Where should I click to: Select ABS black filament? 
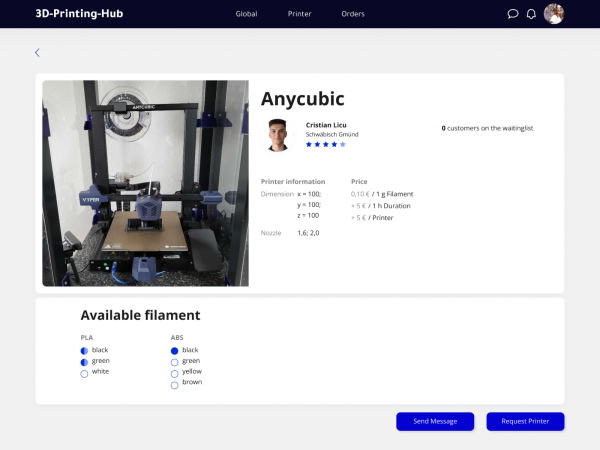pyautogui.click(x=174, y=351)
